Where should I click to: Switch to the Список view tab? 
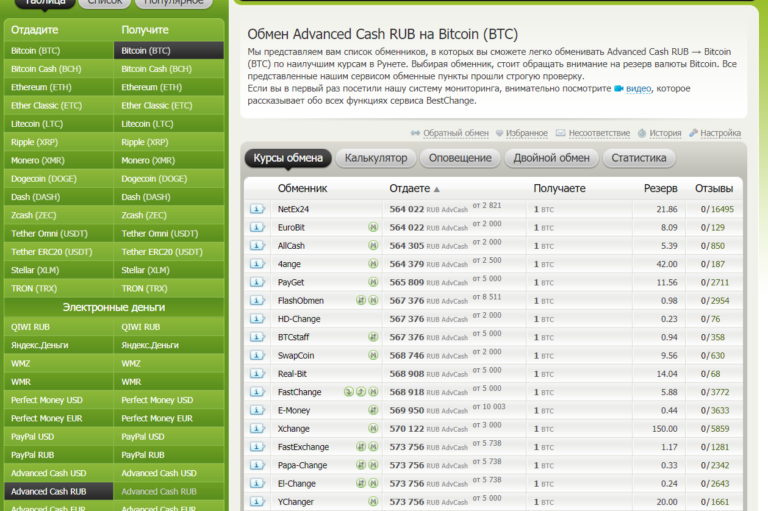click(x=105, y=3)
